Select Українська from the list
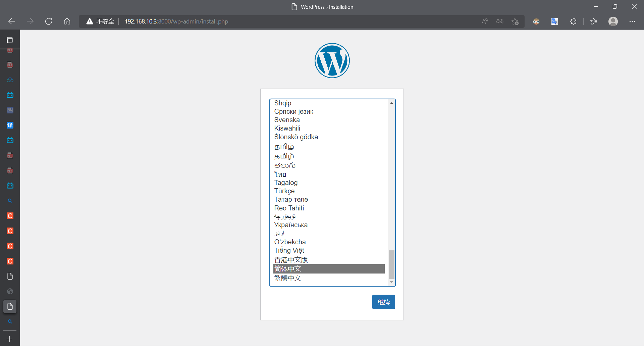The height and width of the screenshot is (346, 644). (x=329, y=225)
